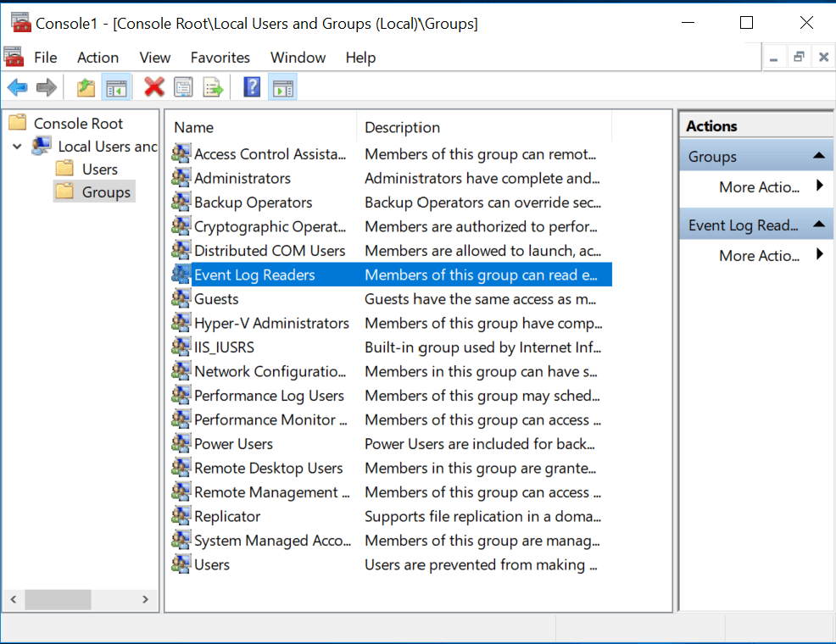Image resolution: width=836 pixels, height=644 pixels.
Task: Sort by the Description column header
Action: point(403,128)
